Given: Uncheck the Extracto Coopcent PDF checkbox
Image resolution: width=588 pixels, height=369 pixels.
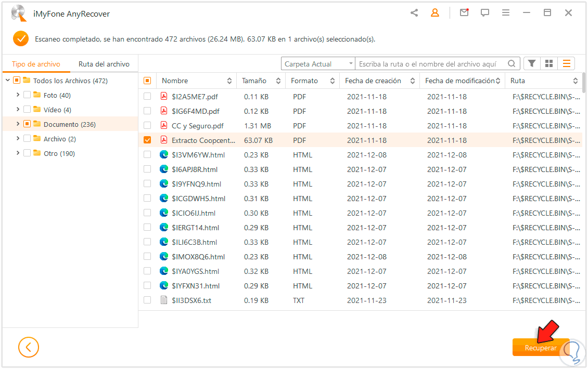Looking at the screenshot, I should 147,140.
